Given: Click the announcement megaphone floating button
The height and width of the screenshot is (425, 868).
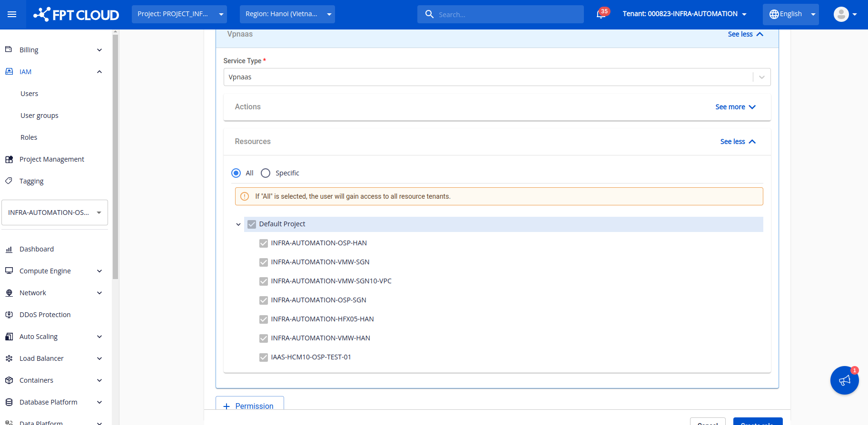Looking at the screenshot, I should tap(844, 380).
